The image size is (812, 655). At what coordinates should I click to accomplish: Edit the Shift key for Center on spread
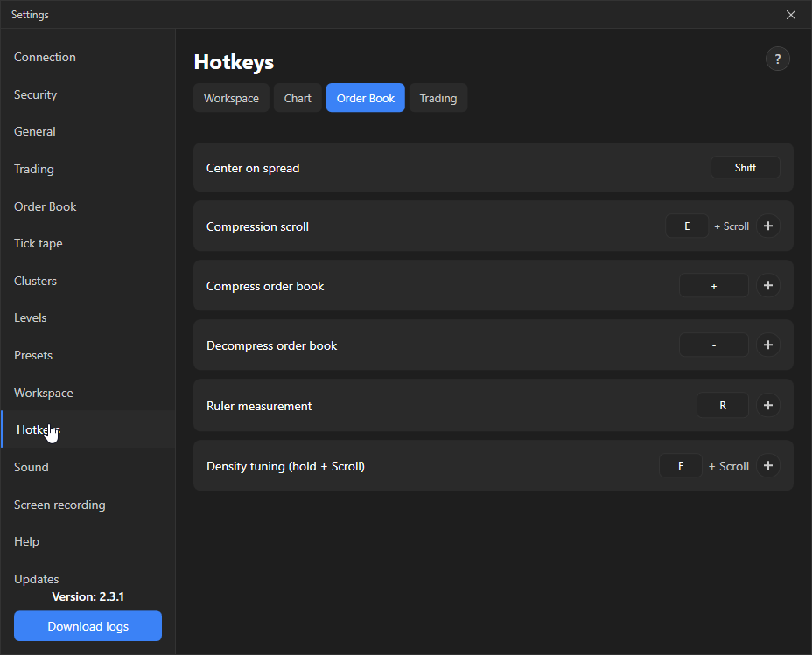point(745,168)
